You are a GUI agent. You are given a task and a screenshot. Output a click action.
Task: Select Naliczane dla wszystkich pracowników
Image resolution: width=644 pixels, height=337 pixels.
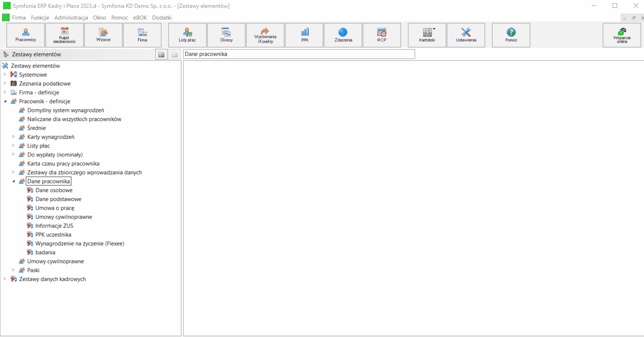click(74, 119)
